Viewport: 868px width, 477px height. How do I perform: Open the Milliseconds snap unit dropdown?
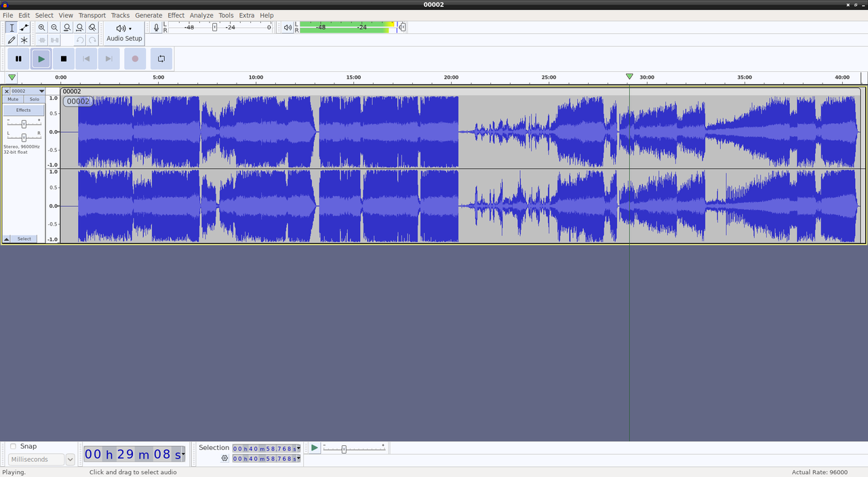(71, 459)
